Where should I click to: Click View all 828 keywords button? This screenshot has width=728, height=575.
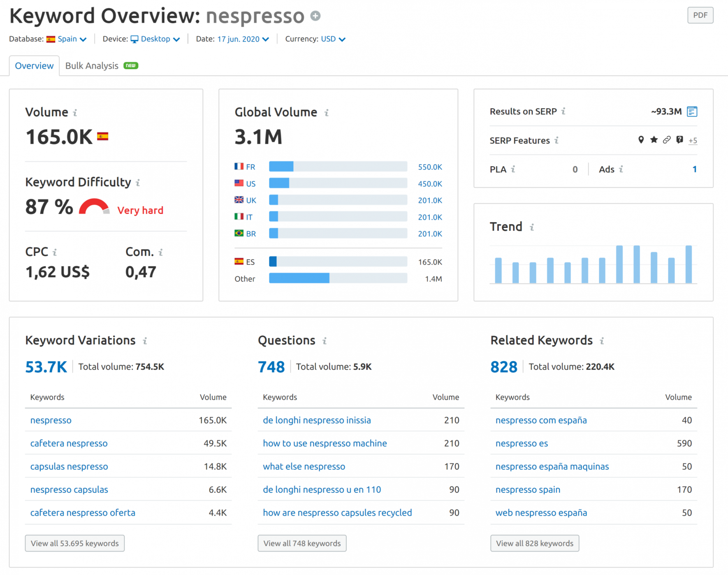(x=535, y=543)
